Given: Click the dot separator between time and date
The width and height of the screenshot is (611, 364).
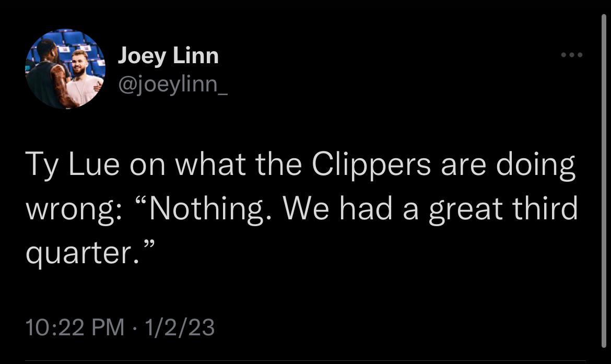Looking at the screenshot, I should point(136,328).
